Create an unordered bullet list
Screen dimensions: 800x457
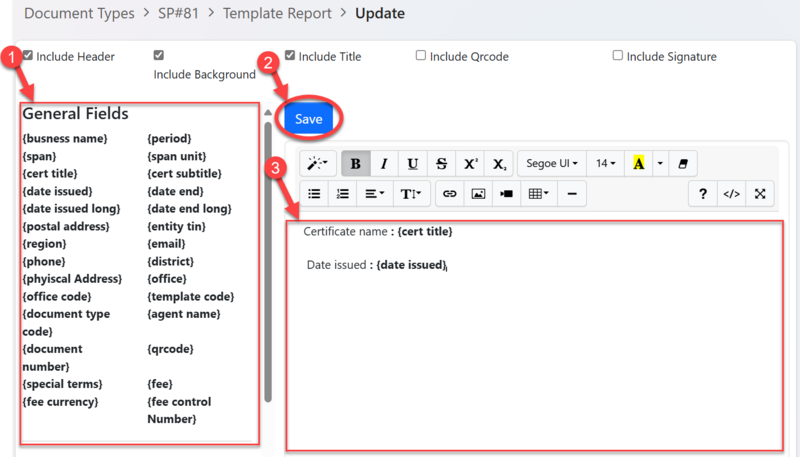[314, 194]
